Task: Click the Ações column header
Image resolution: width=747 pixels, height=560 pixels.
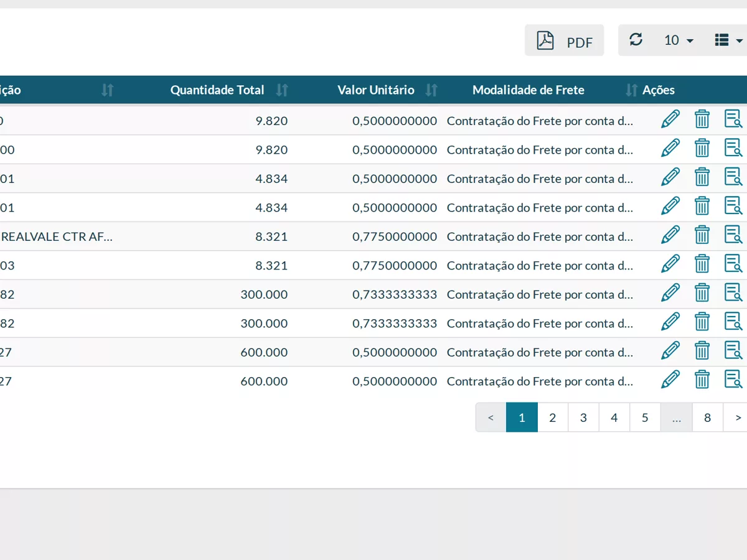Action: pos(659,90)
